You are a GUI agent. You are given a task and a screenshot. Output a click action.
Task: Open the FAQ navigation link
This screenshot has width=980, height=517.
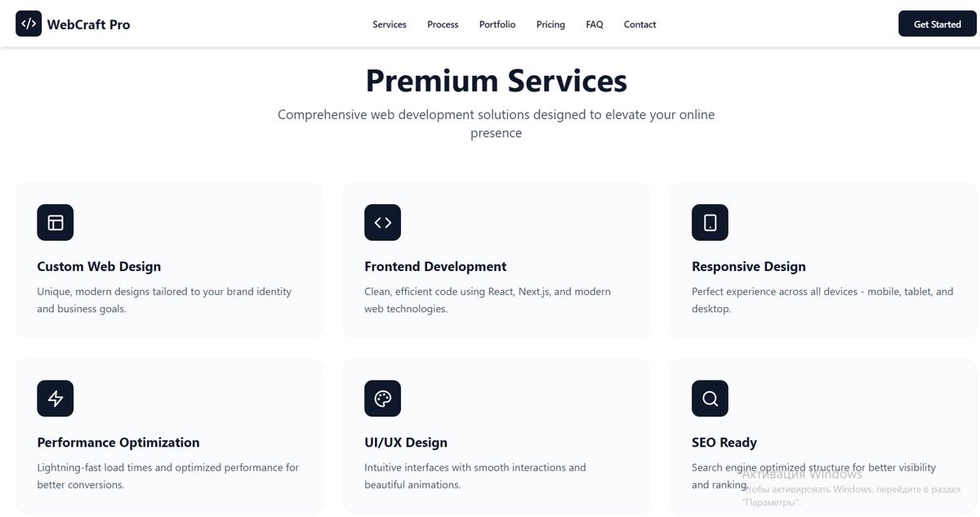click(595, 25)
